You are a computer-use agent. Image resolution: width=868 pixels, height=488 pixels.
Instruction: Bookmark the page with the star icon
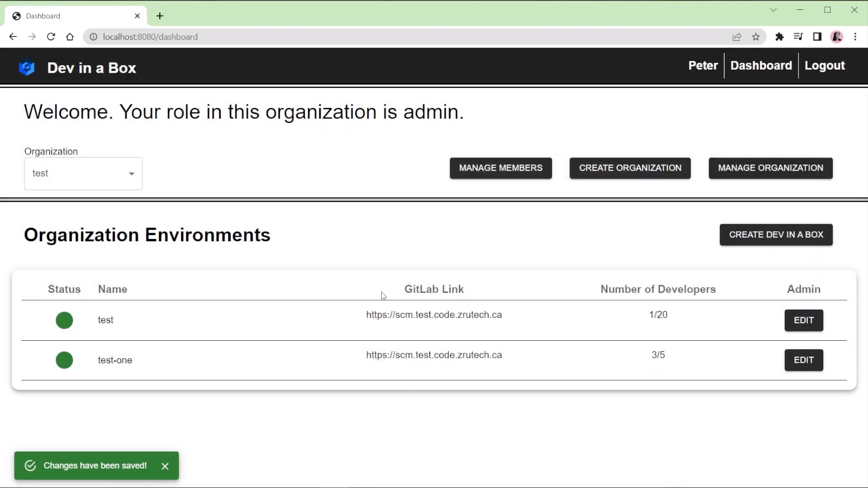756,37
